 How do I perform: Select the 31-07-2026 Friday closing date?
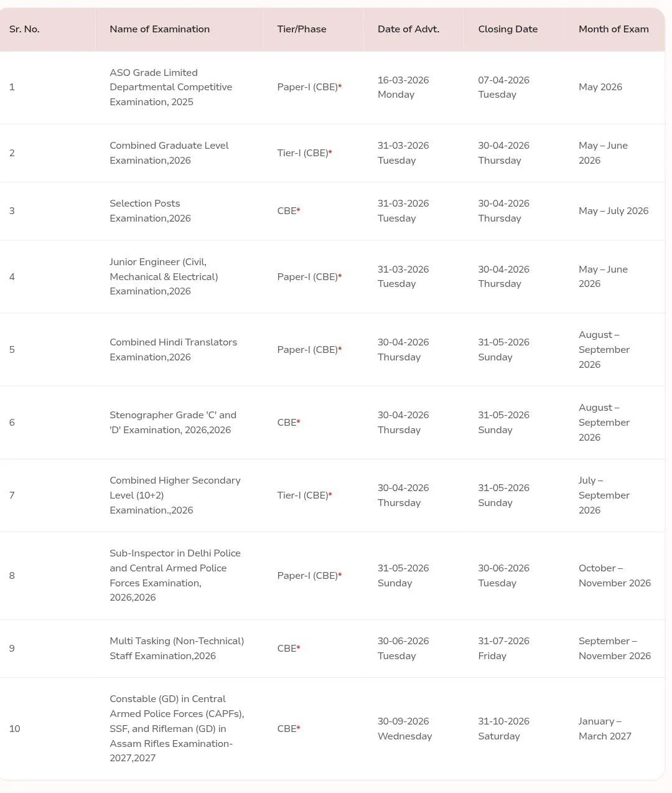[503, 649]
